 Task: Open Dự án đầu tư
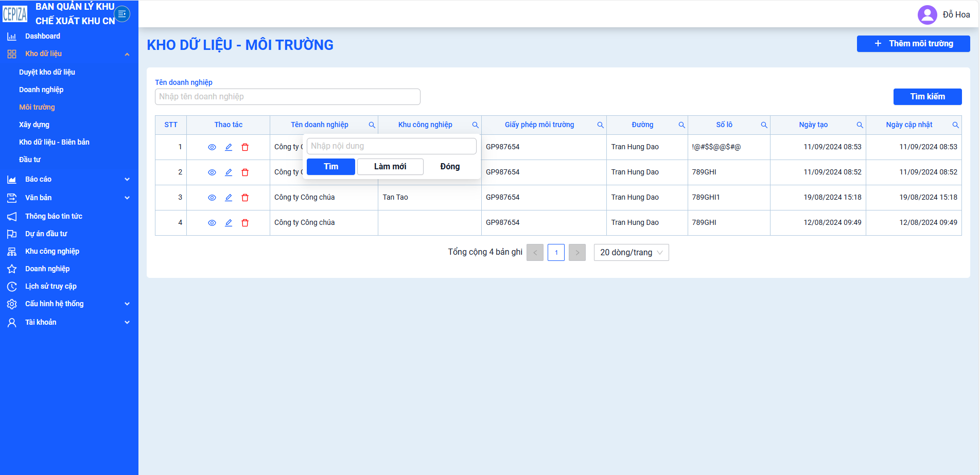pos(46,234)
